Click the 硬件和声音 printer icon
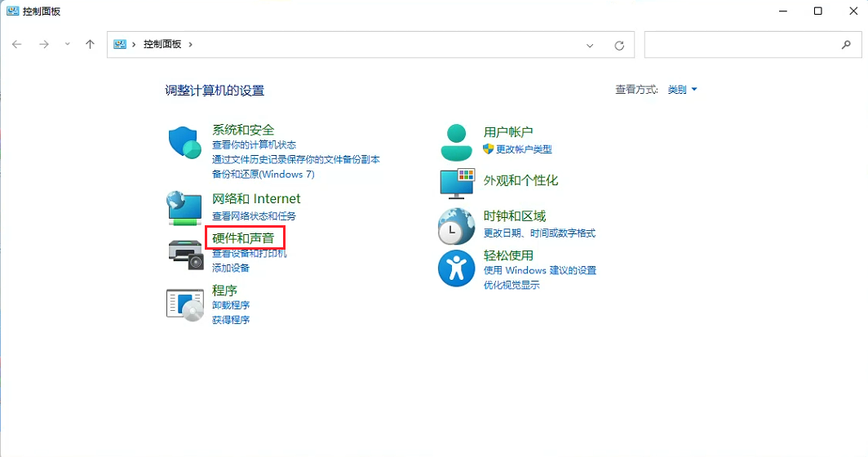The image size is (868, 457). [185, 255]
